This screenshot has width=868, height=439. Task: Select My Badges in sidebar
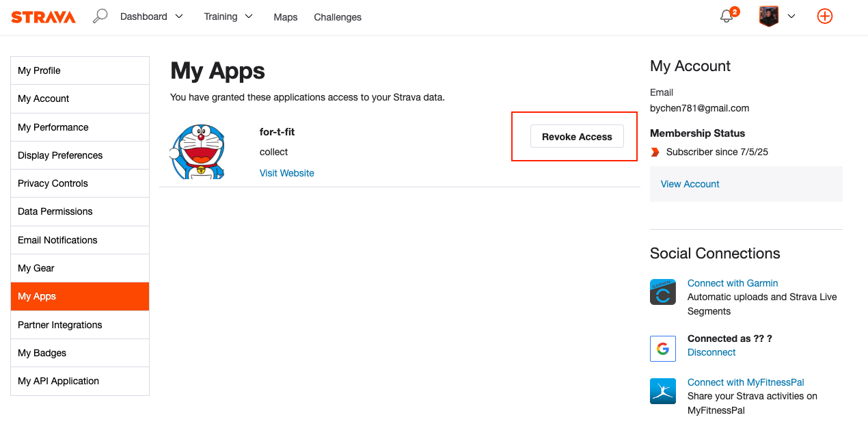point(80,353)
